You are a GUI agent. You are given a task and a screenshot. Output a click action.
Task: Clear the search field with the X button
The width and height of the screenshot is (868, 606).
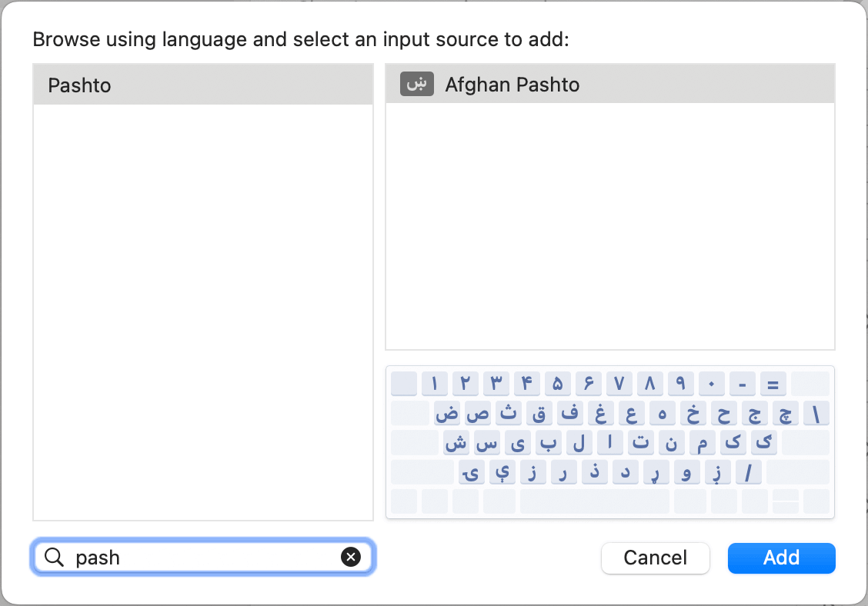point(351,558)
